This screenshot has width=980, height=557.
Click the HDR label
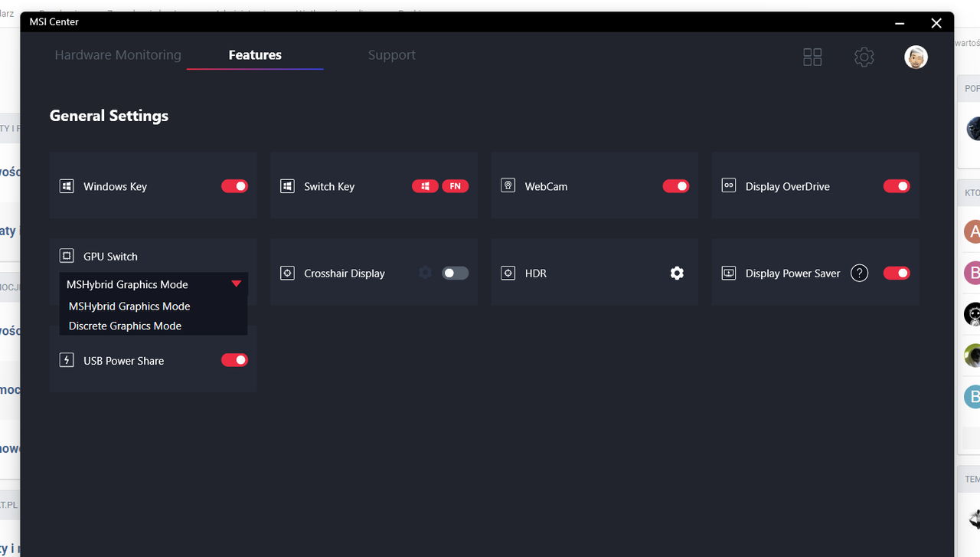coord(536,274)
